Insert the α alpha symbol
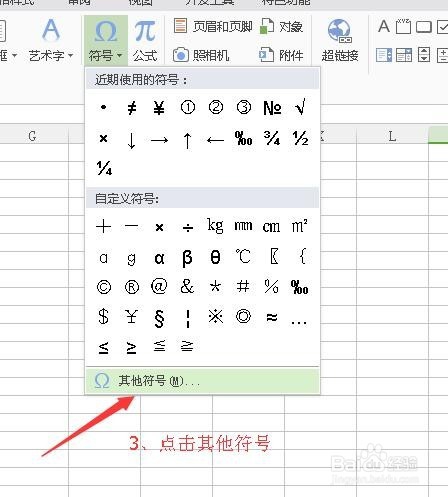448x497 pixels. tap(159, 258)
